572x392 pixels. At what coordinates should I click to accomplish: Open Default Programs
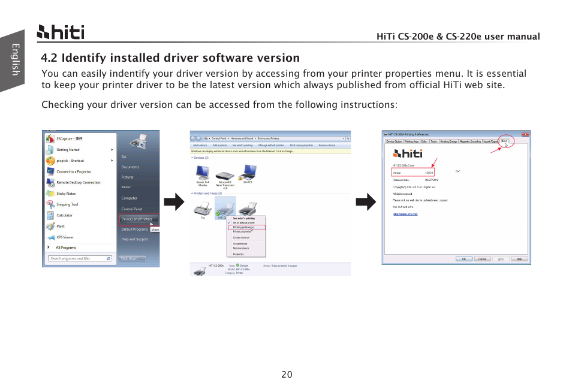tap(134, 230)
